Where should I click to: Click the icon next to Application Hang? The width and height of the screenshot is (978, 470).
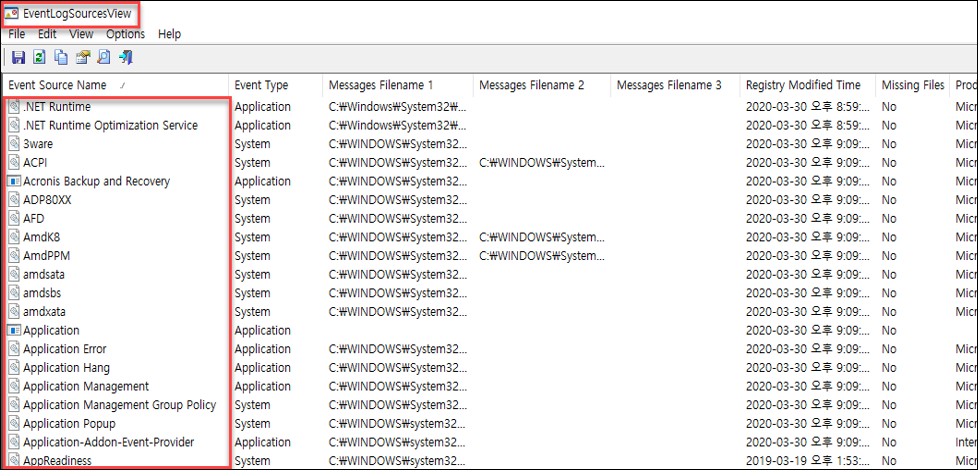pos(14,368)
